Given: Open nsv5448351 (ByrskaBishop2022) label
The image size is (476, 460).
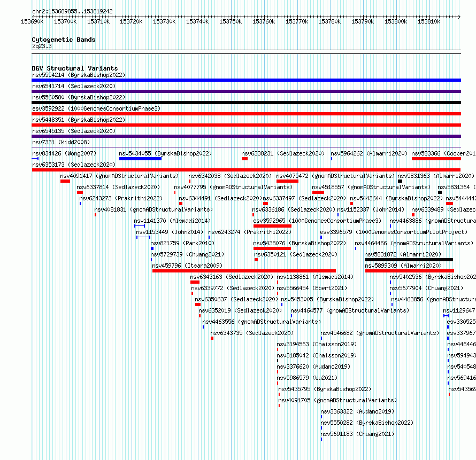Looking at the screenshot, I should tap(79, 120).
